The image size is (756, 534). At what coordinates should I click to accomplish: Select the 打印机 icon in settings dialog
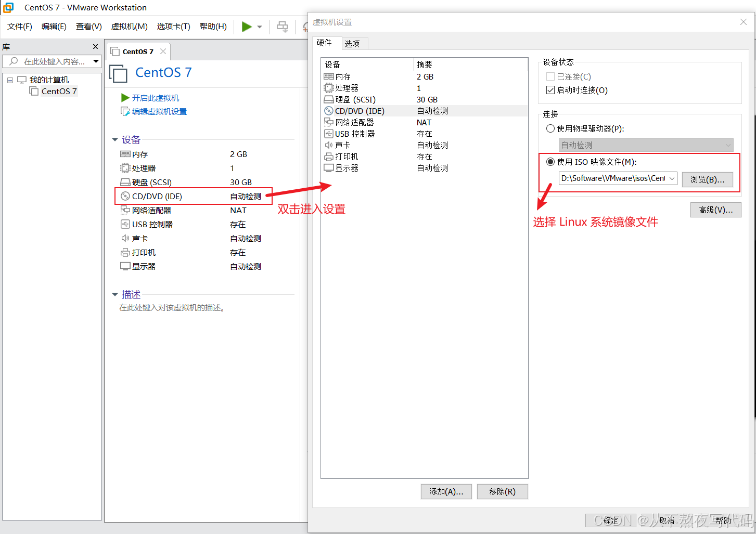(x=329, y=157)
